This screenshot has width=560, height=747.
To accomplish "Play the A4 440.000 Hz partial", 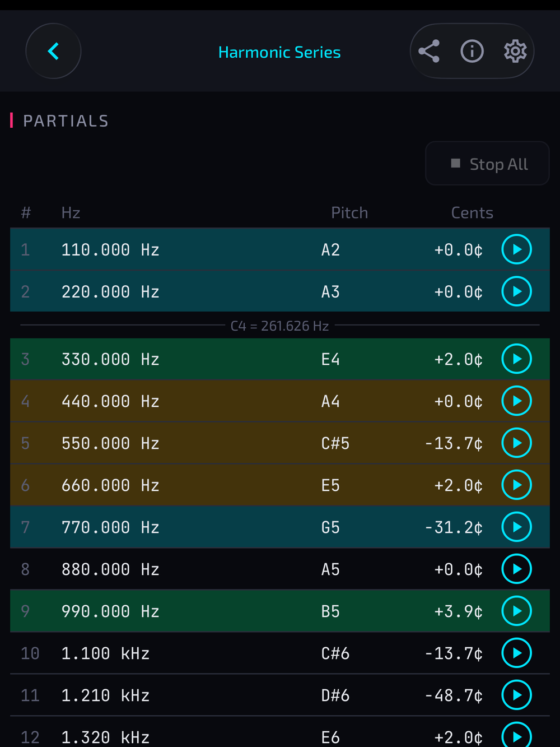I will [516, 401].
